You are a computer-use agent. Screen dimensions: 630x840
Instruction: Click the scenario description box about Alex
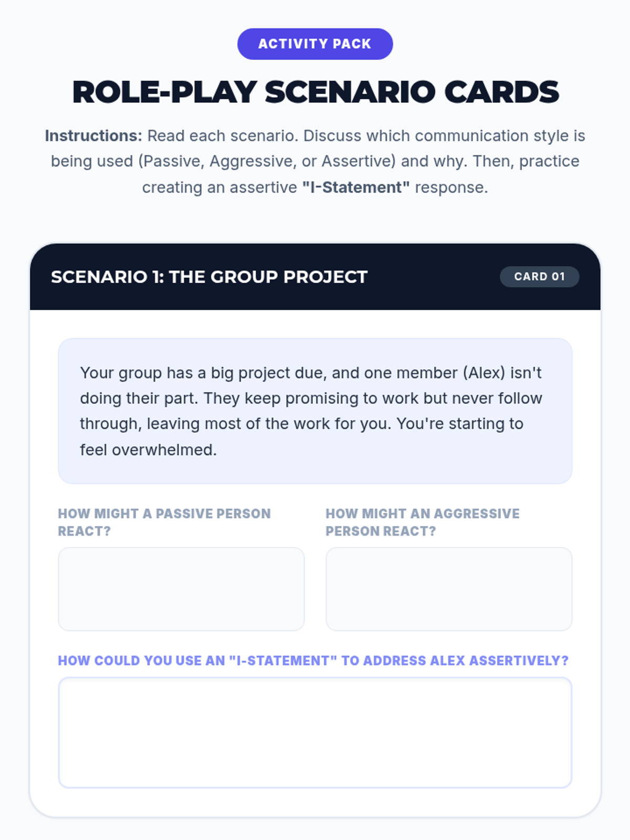click(315, 411)
